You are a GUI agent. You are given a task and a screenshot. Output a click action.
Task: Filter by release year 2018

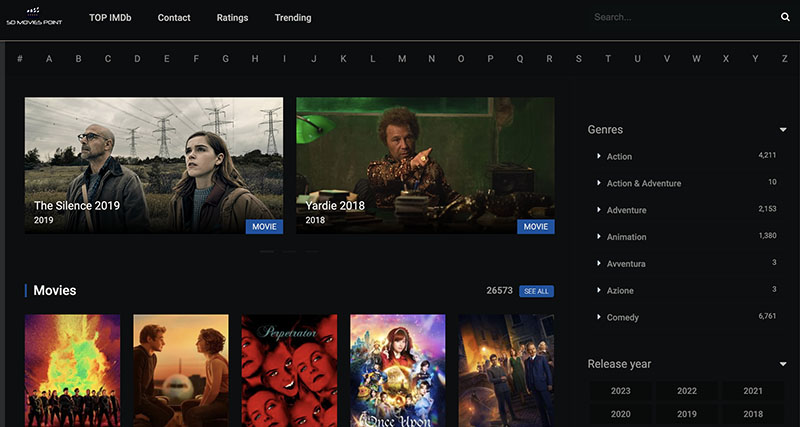click(753, 414)
